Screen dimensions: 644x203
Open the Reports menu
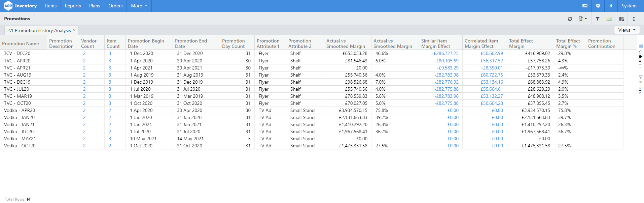click(x=73, y=6)
